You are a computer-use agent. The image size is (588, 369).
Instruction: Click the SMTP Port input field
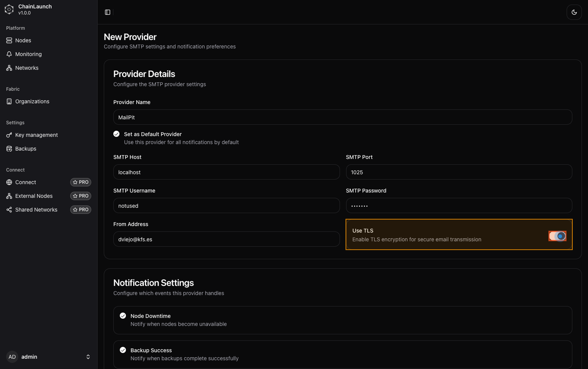click(459, 172)
